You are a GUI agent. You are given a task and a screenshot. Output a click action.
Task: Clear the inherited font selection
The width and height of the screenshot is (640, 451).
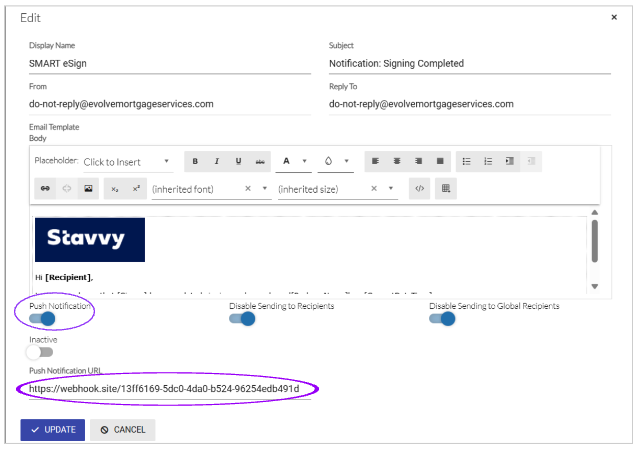click(x=248, y=189)
